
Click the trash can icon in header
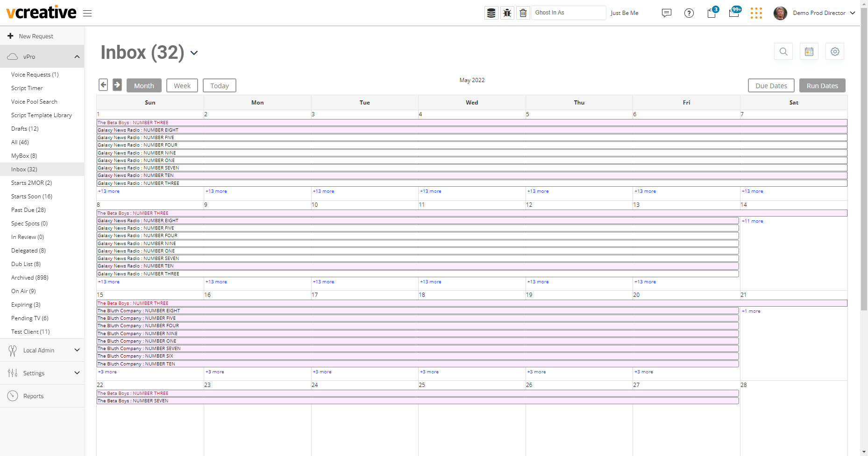tap(523, 13)
